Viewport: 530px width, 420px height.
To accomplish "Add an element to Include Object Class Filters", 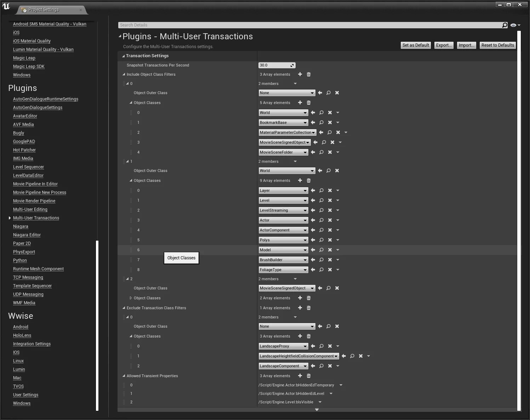I will coord(300,74).
